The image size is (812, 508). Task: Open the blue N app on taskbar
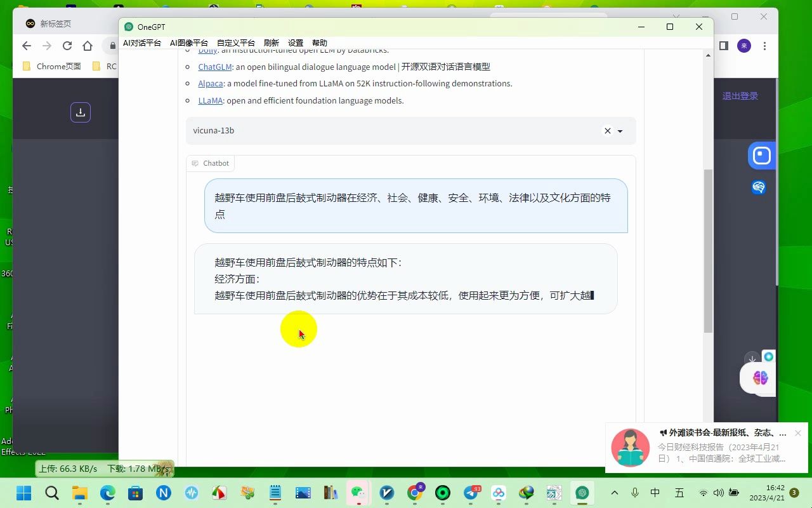[164, 493]
